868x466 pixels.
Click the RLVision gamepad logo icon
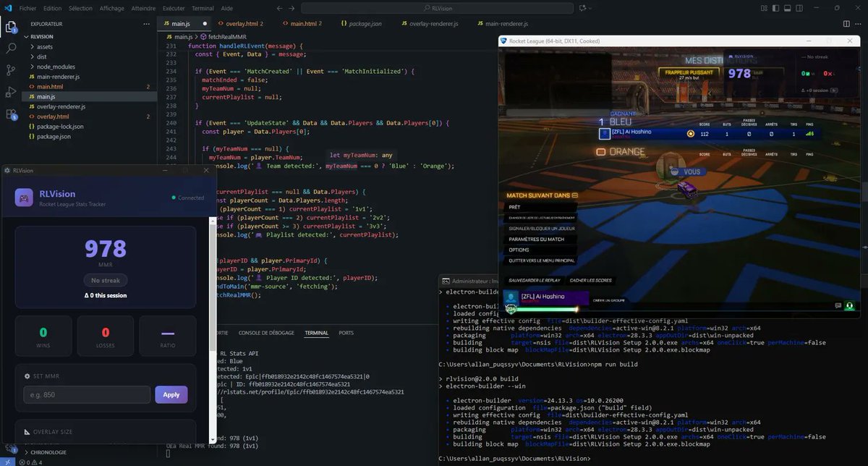tap(25, 197)
